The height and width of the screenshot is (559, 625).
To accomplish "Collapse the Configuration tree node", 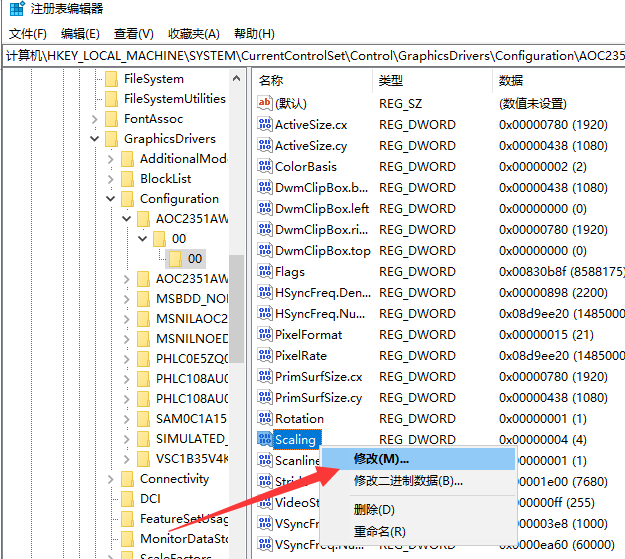I will (x=111, y=199).
